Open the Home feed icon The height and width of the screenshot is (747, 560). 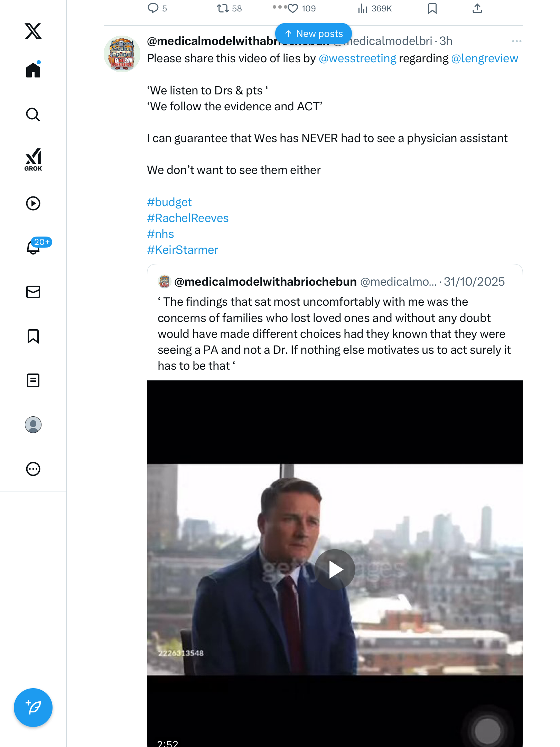[x=33, y=70]
